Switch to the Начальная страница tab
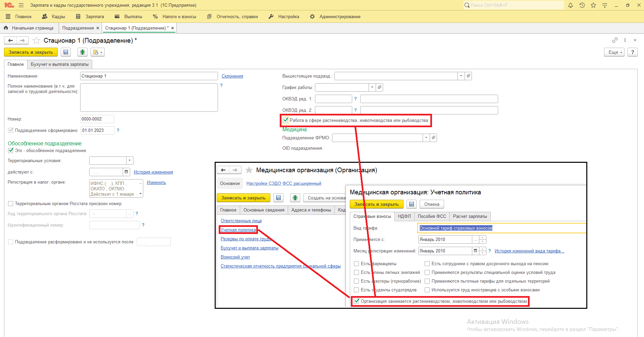Screen dimensions: 644x337 coord(29,28)
